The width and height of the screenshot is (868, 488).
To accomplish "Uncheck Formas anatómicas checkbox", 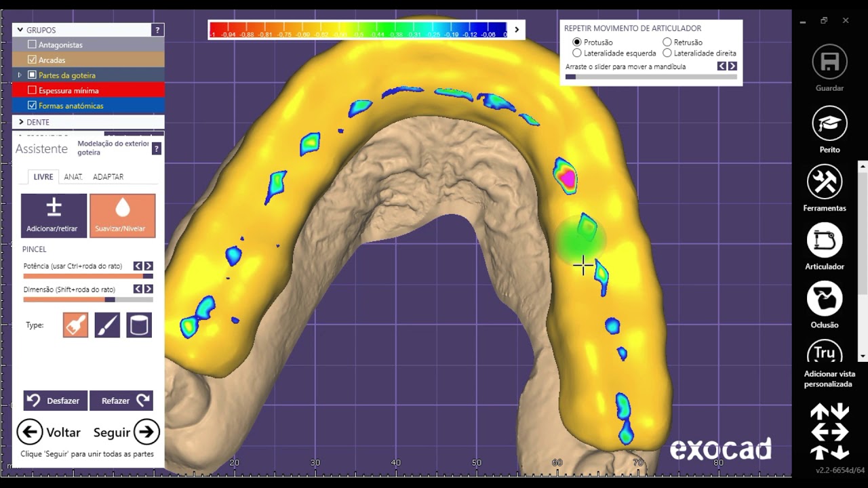I will tap(32, 106).
